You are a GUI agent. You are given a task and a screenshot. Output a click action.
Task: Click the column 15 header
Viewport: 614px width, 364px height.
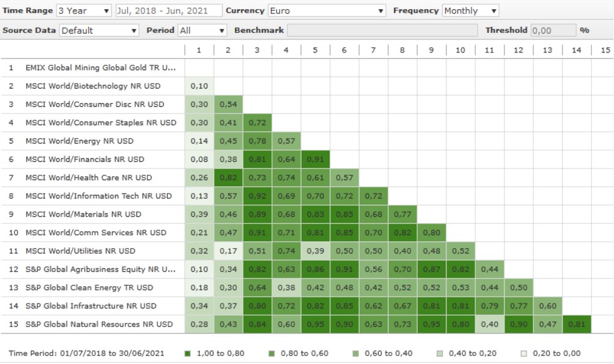point(605,50)
